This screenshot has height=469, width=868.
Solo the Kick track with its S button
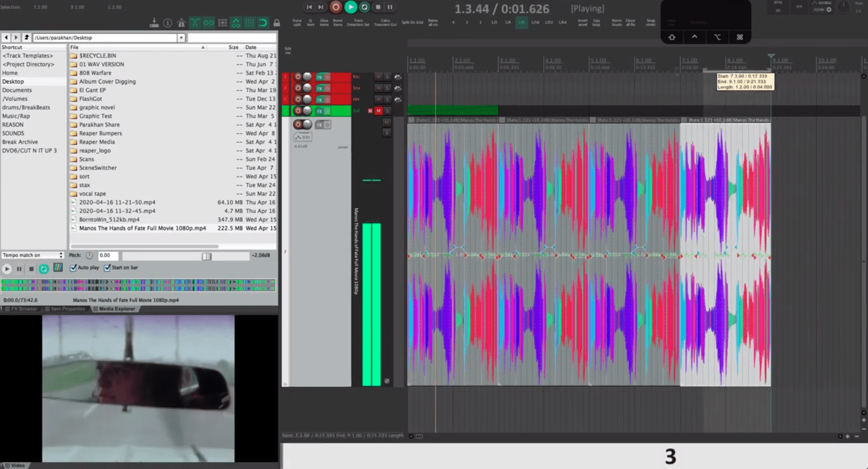[x=387, y=77]
